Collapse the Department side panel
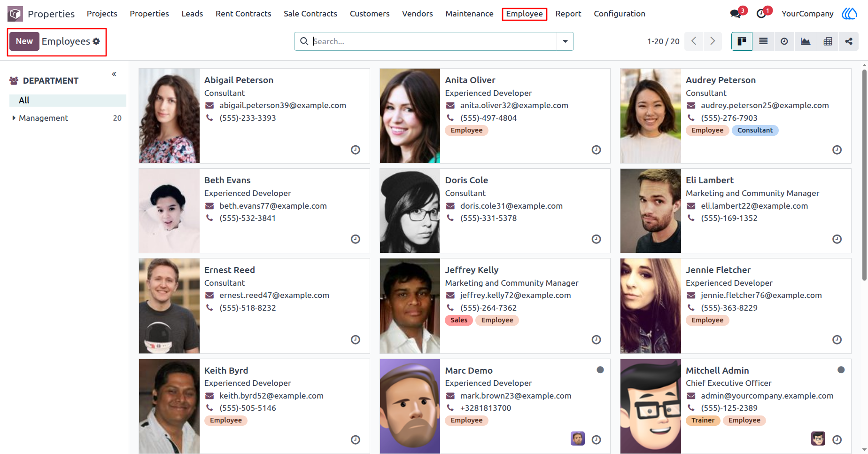The height and width of the screenshot is (454, 868). pos(114,74)
